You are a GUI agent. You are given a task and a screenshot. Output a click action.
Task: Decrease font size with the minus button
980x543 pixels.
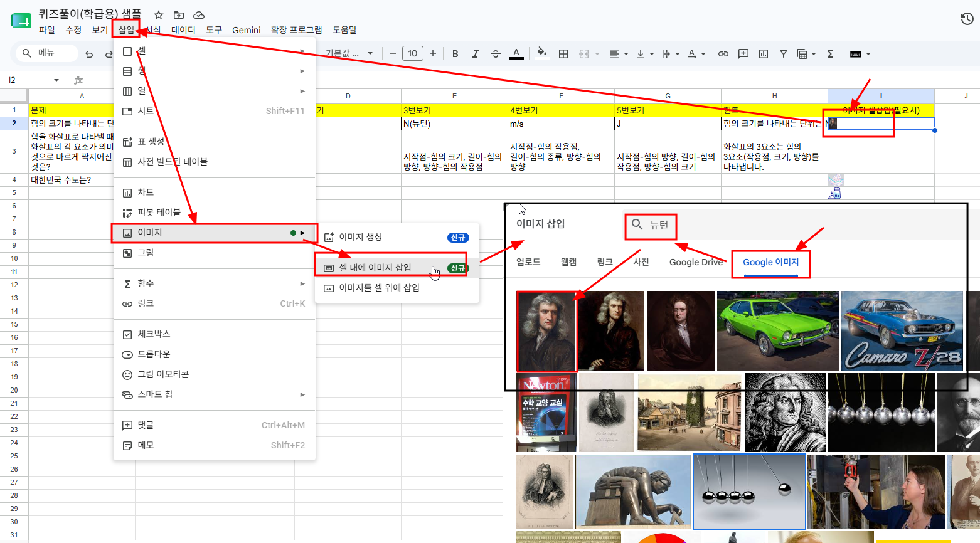click(x=393, y=54)
